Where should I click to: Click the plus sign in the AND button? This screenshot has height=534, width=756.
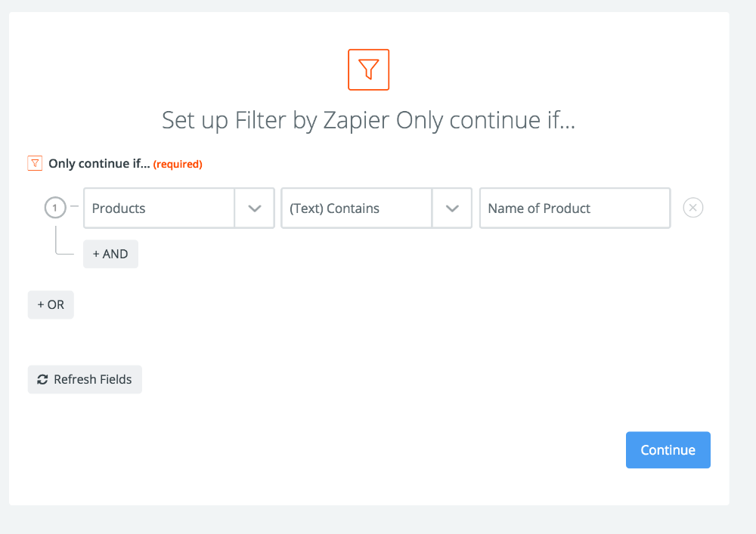pos(97,254)
